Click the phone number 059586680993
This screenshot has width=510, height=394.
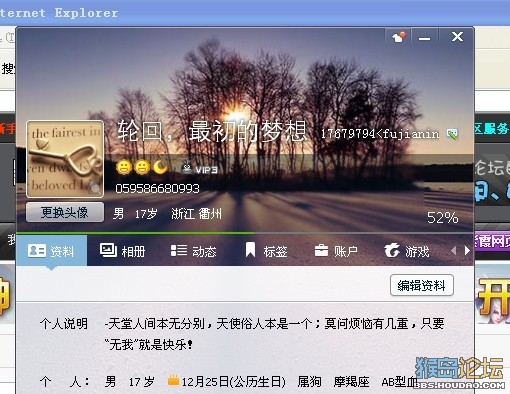coord(157,189)
